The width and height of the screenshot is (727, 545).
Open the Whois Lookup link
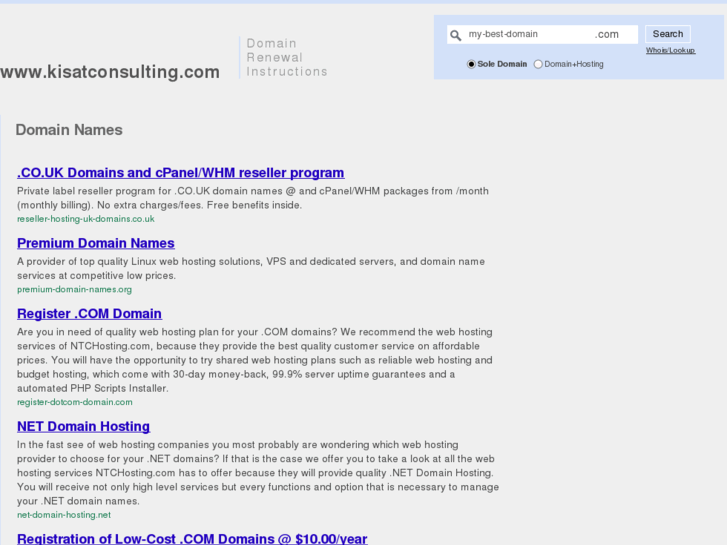click(670, 51)
